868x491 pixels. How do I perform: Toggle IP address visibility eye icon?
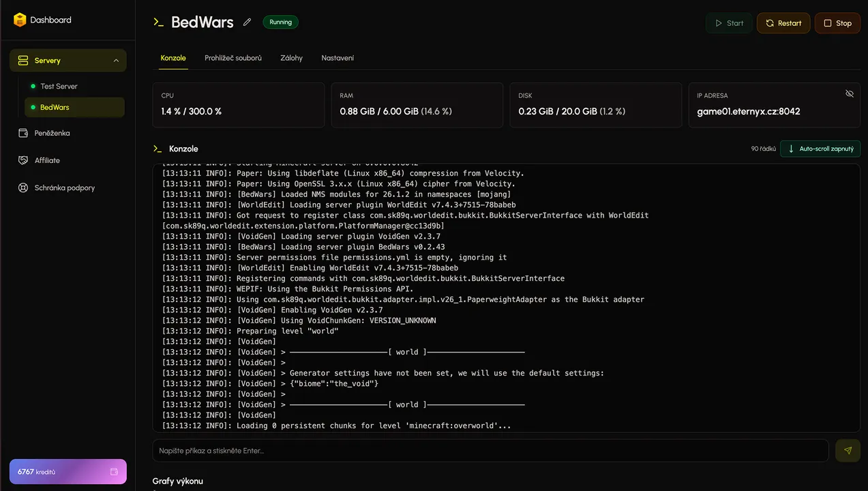pos(849,93)
